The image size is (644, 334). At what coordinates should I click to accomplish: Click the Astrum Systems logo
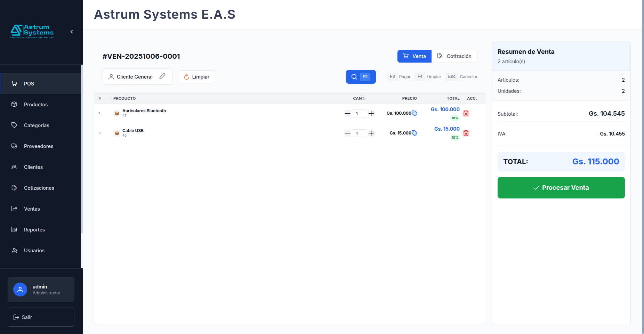point(32,32)
